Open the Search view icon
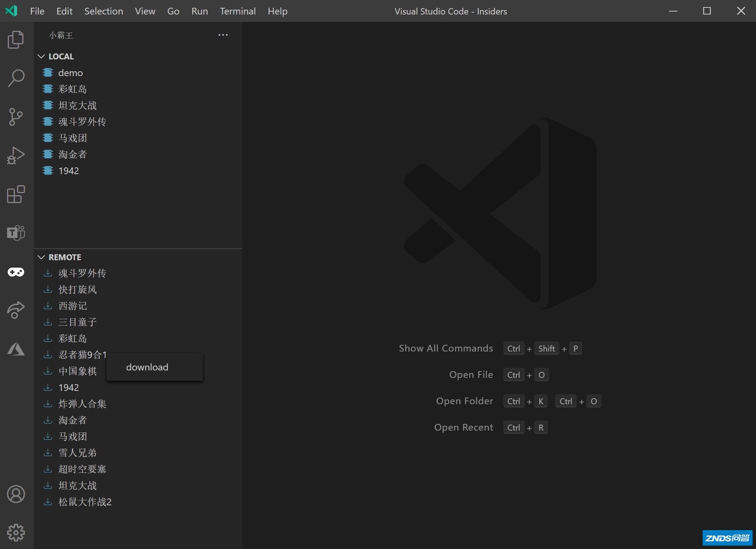This screenshot has width=756, height=549. pos(16,78)
